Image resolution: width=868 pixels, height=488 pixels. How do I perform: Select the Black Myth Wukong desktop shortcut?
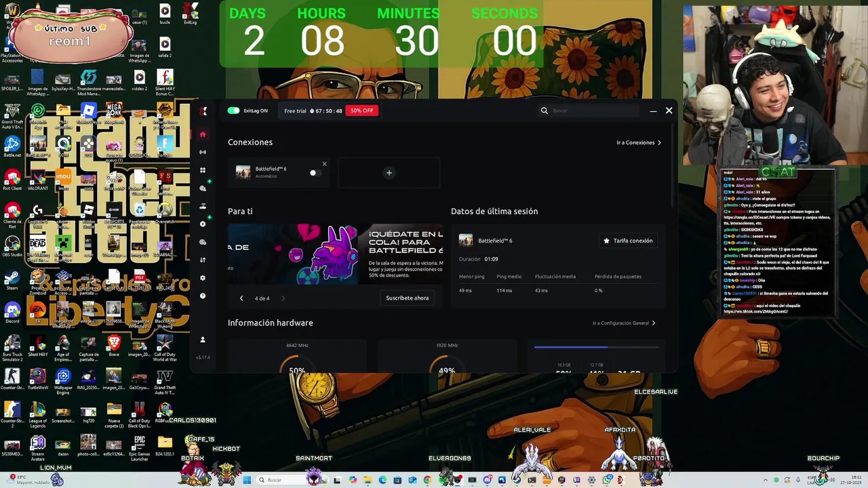[165, 314]
